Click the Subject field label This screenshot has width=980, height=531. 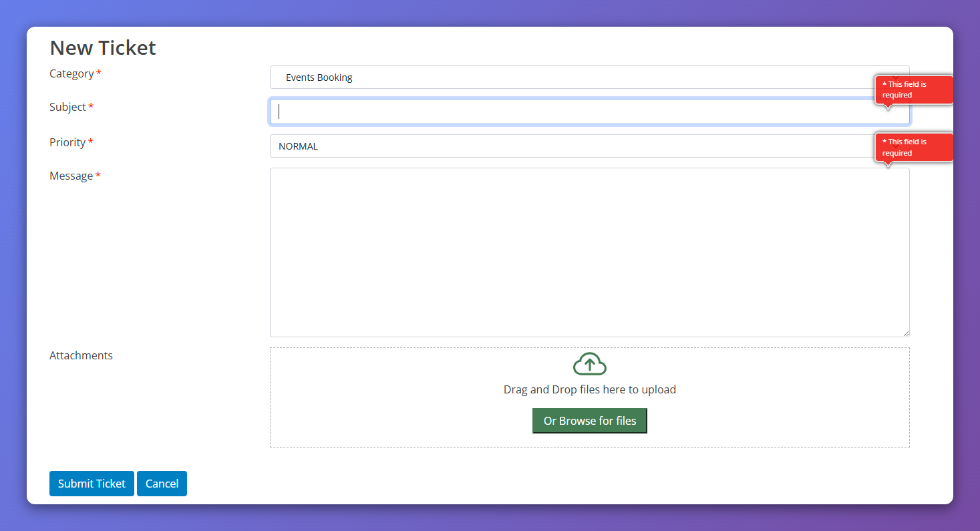point(67,107)
